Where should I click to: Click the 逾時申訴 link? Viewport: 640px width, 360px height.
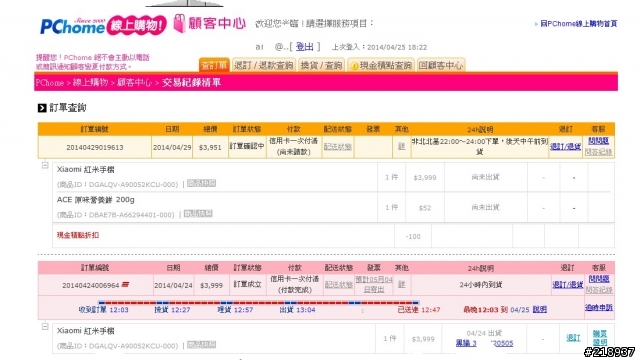click(599, 307)
